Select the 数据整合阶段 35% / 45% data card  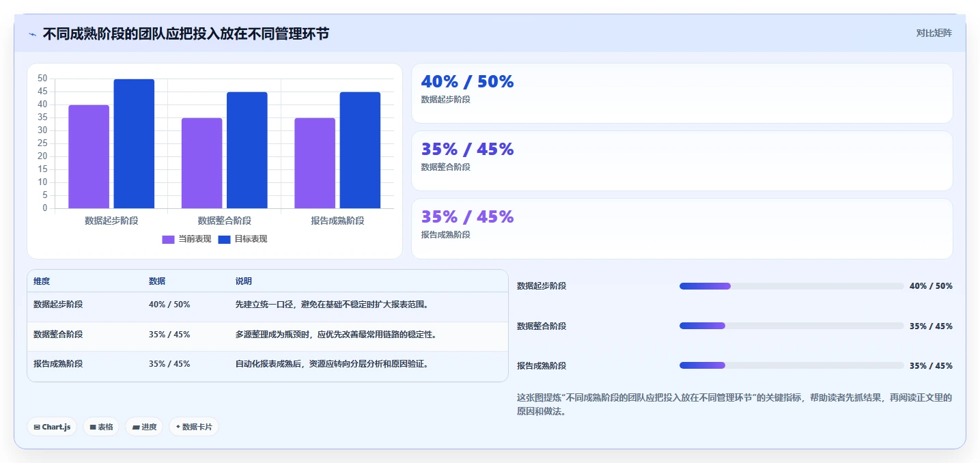(x=682, y=160)
